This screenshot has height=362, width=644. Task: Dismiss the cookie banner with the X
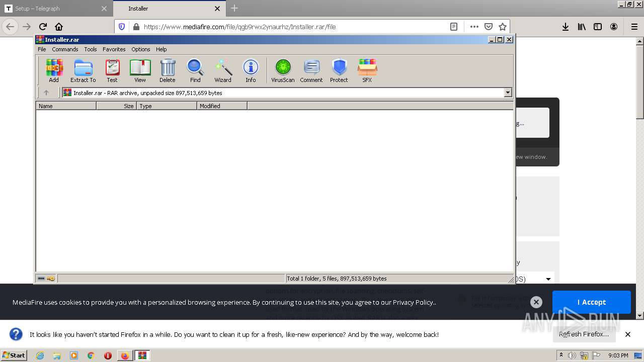point(536,302)
